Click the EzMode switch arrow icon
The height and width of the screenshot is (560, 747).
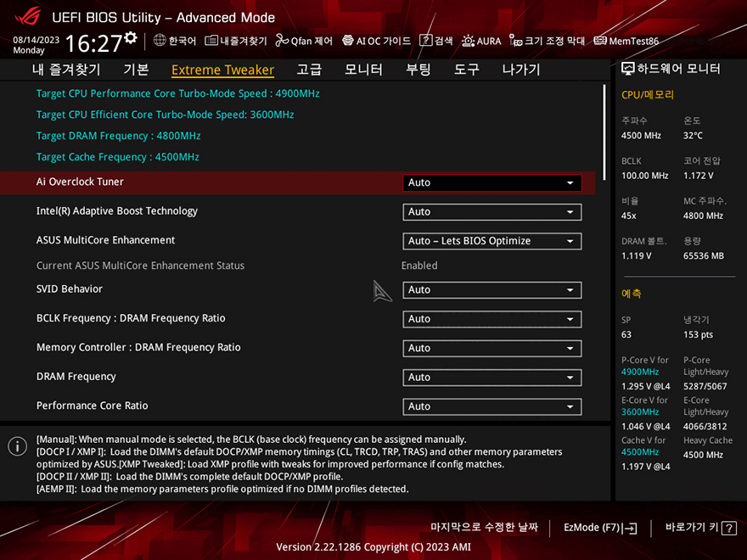coord(629,528)
